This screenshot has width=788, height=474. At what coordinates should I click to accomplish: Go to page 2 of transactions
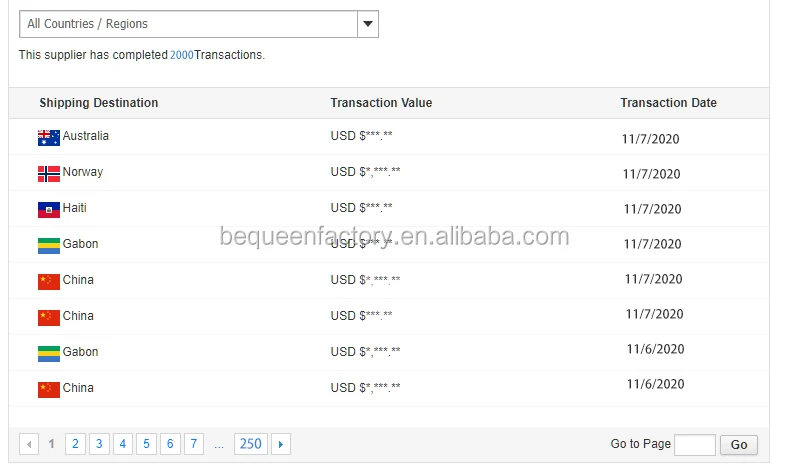[75, 444]
